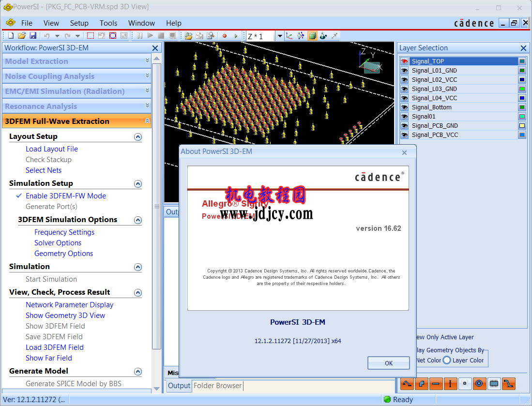Select the Layer Color radio button
Viewport: 532px width, 406px height.
tap(447, 360)
